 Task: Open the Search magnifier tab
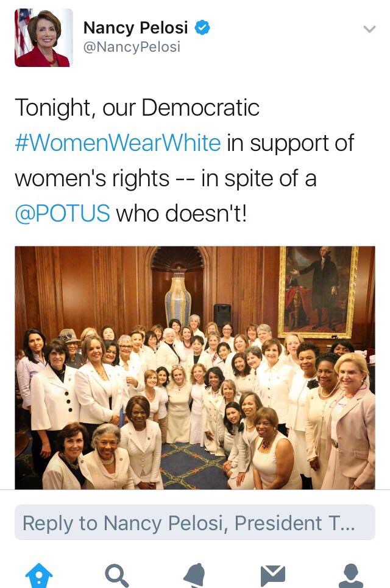click(117, 576)
